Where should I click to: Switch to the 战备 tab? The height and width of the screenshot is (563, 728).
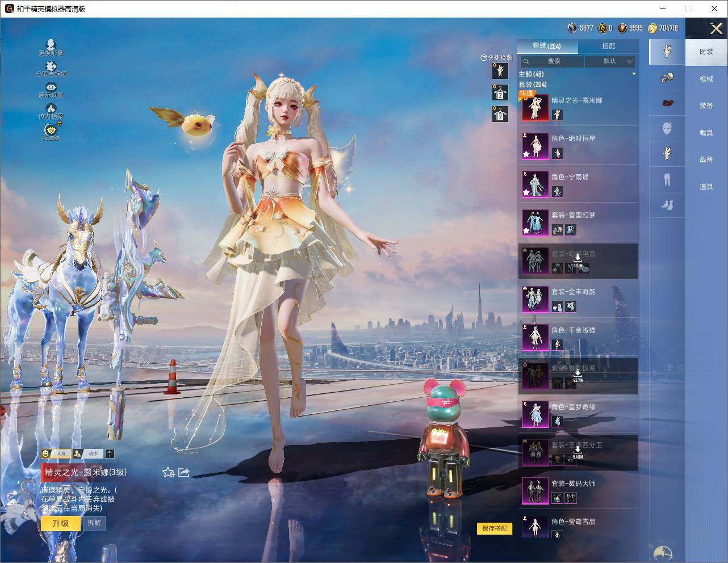[x=706, y=159]
